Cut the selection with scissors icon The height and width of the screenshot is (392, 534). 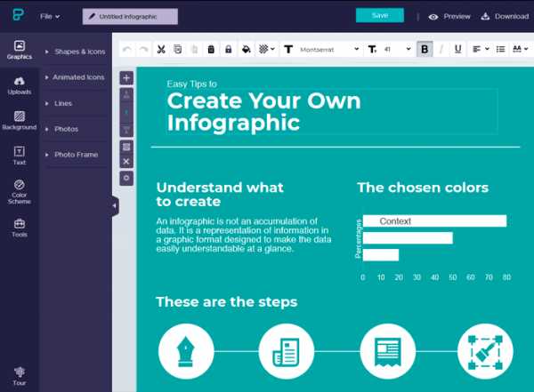click(161, 50)
